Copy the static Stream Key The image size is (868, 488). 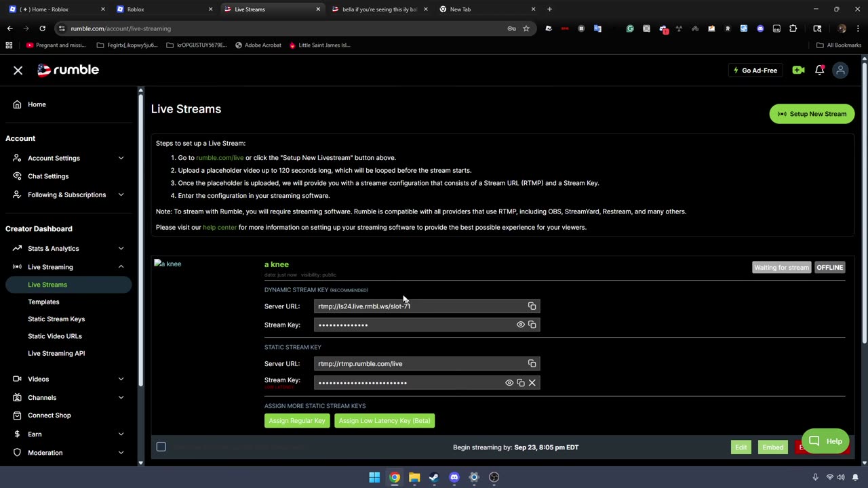click(521, 383)
